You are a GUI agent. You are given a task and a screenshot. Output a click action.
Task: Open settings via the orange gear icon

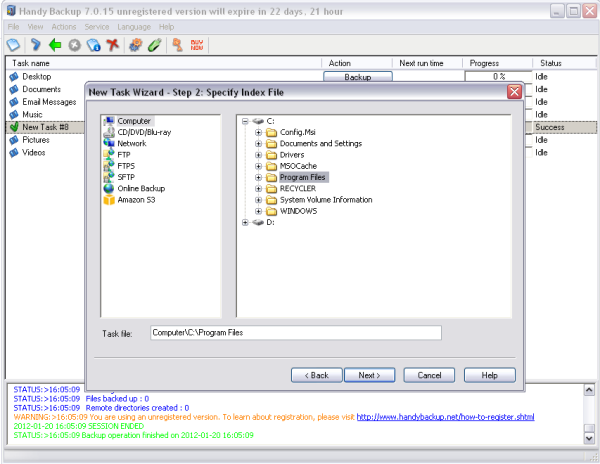point(135,45)
